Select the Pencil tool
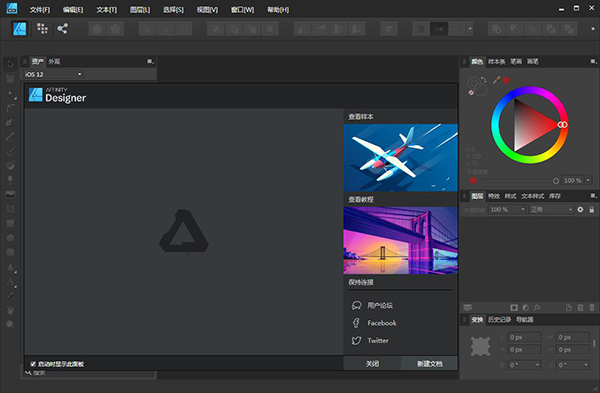Screen dimensions: 600x393 (10, 137)
